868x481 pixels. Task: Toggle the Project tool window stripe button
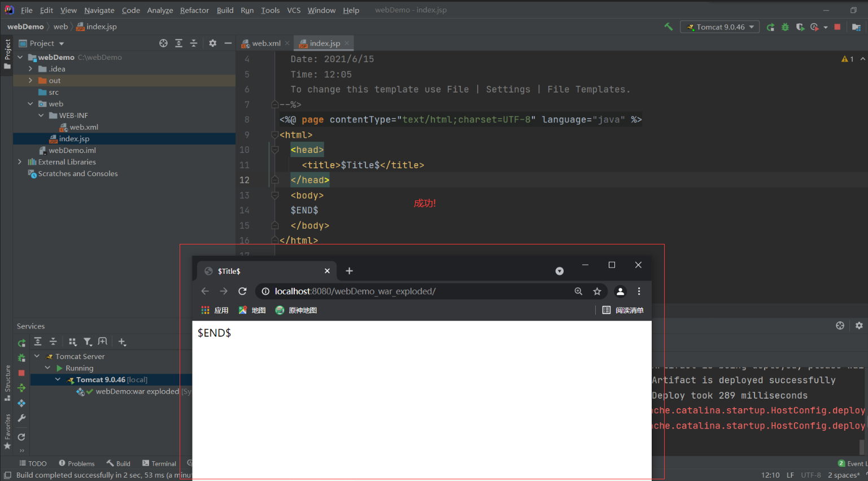coord(7,54)
